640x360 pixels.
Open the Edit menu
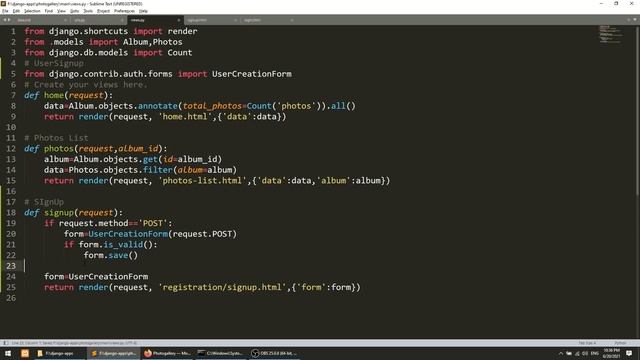pyautogui.click(x=16, y=11)
